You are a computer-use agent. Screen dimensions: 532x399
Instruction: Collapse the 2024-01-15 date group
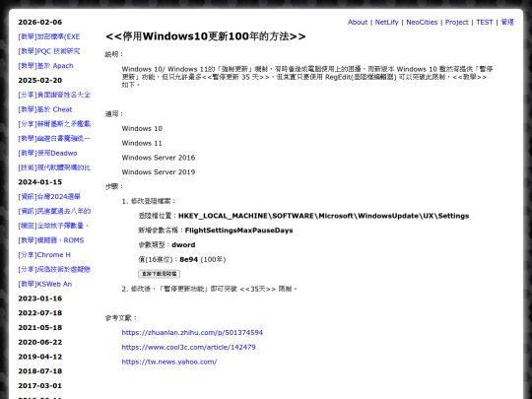pos(40,182)
